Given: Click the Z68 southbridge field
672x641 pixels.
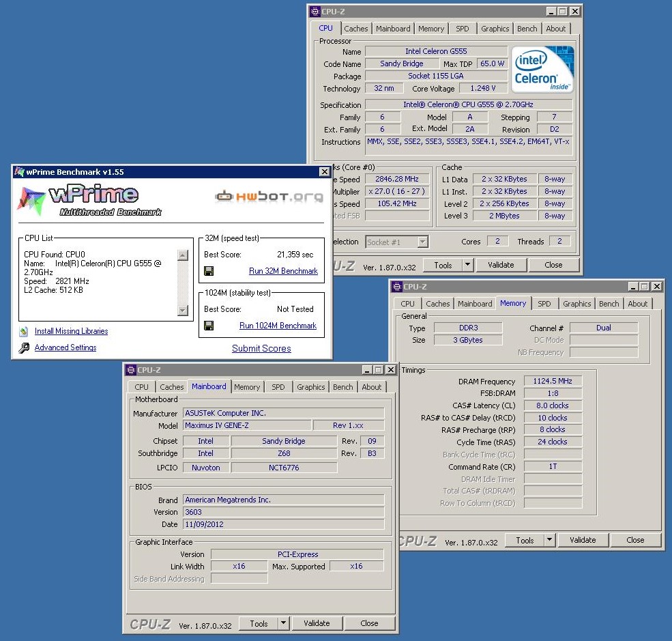Looking at the screenshot, I should [284, 453].
